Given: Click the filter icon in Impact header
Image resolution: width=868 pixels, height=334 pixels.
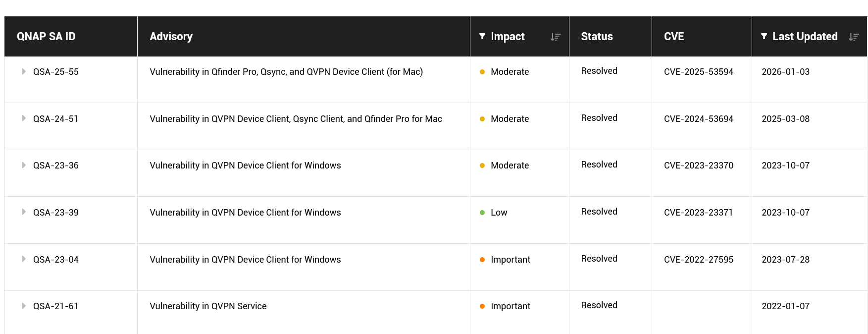Looking at the screenshot, I should tap(482, 36).
